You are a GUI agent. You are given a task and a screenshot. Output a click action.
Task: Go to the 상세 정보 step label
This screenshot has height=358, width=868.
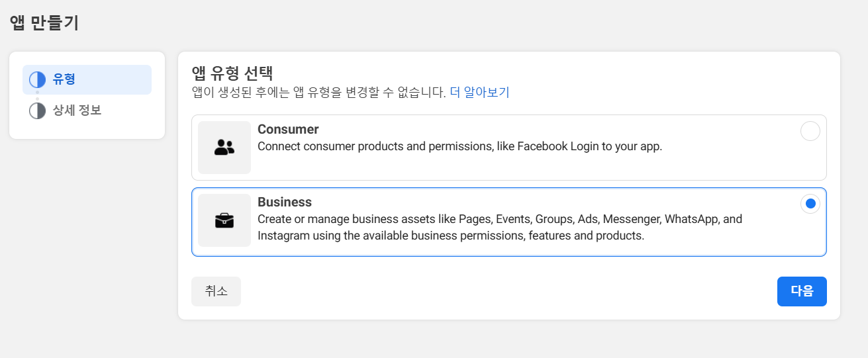(x=77, y=111)
